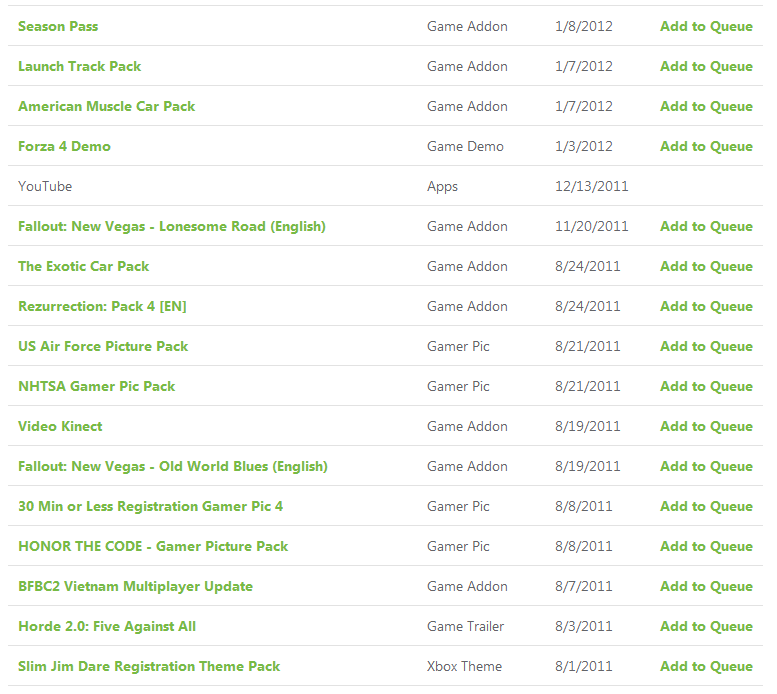
Task: Add Video Kinect to queue
Action: click(x=706, y=427)
